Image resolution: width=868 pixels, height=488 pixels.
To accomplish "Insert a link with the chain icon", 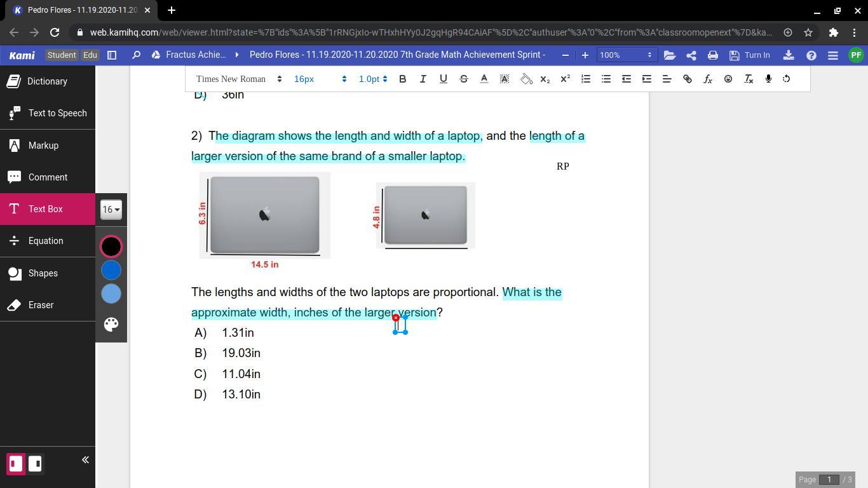I will (x=687, y=79).
